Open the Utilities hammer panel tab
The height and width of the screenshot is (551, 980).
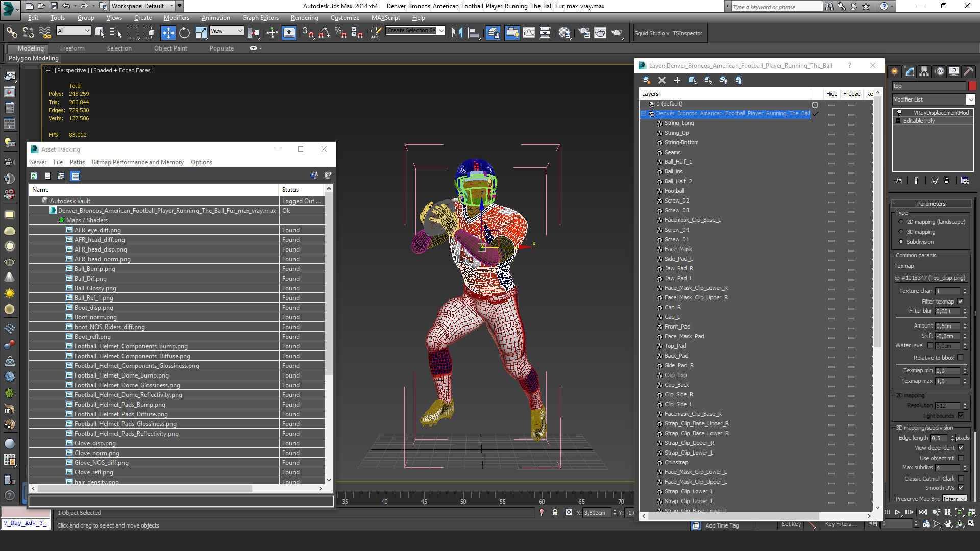coord(969,71)
